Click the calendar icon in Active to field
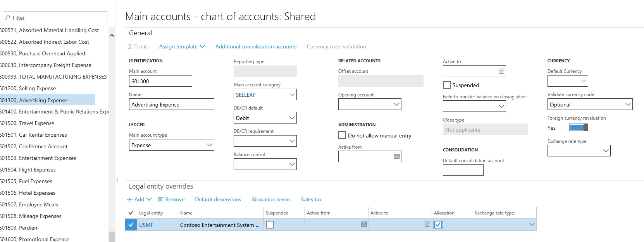Image resolution: width=644 pixels, height=242 pixels. tap(501, 71)
